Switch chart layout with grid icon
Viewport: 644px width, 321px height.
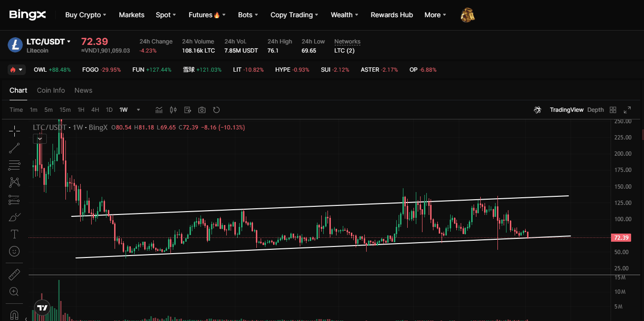pos(612,109)
